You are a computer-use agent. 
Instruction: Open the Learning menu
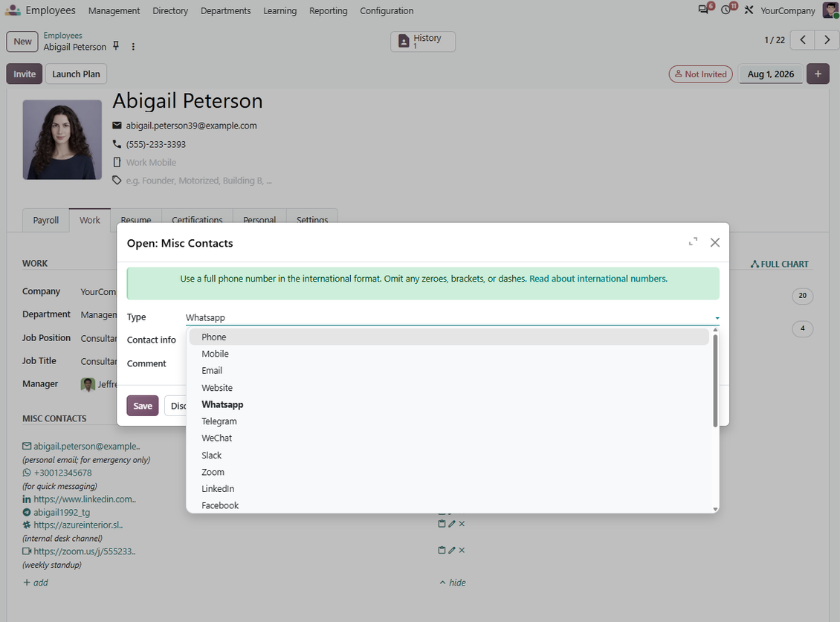pos(280,10)
